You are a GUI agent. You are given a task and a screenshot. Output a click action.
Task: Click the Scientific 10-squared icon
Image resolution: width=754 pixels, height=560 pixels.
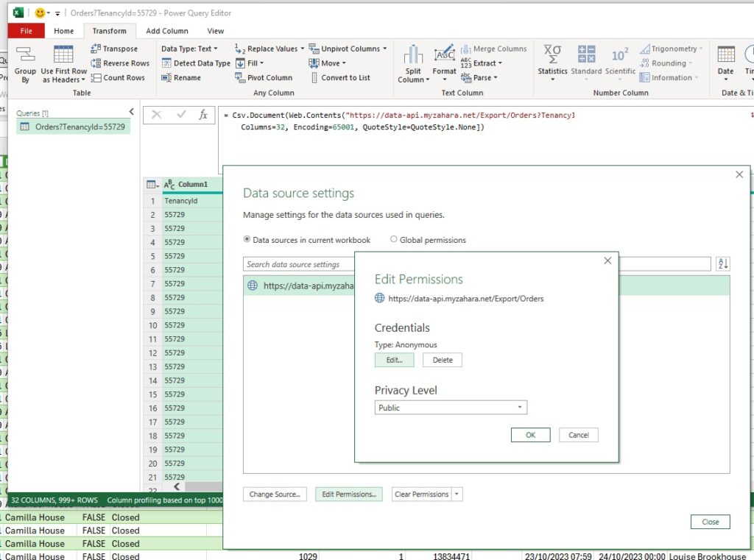pos(620,54)
